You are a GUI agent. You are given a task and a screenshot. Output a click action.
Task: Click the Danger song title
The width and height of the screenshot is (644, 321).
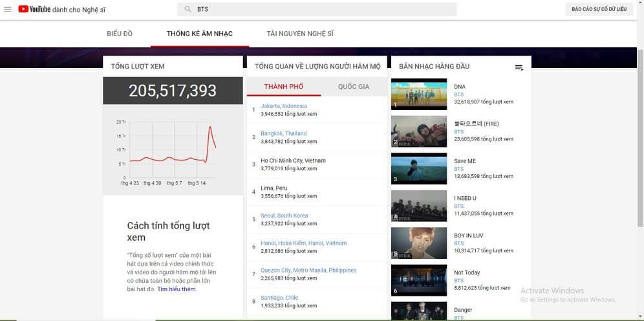[x=463, y=310]
